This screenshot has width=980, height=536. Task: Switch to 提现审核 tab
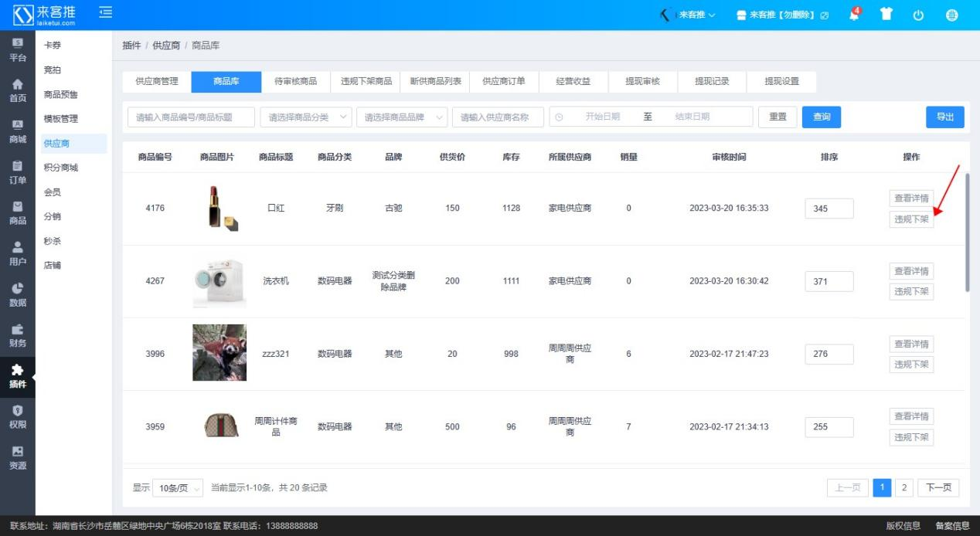coord(643,81)
